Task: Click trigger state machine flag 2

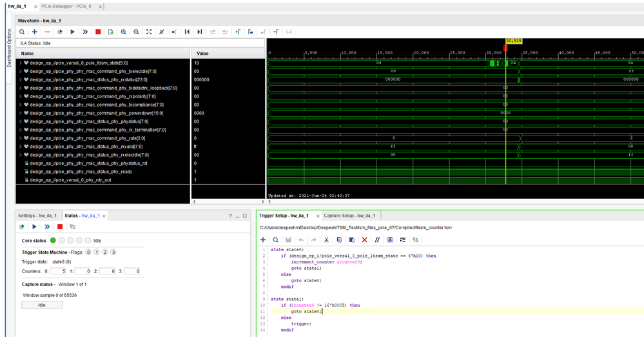Action: point(105,252)
